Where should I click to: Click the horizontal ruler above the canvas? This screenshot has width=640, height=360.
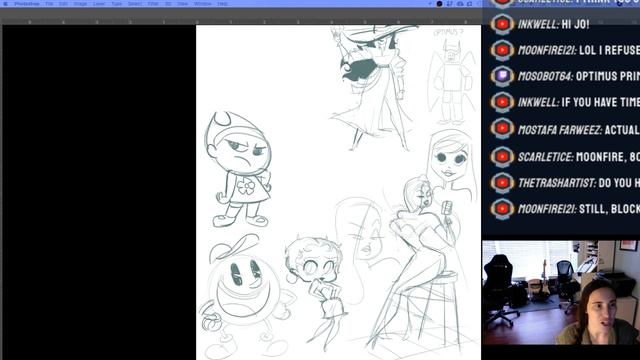coord(241,21)
